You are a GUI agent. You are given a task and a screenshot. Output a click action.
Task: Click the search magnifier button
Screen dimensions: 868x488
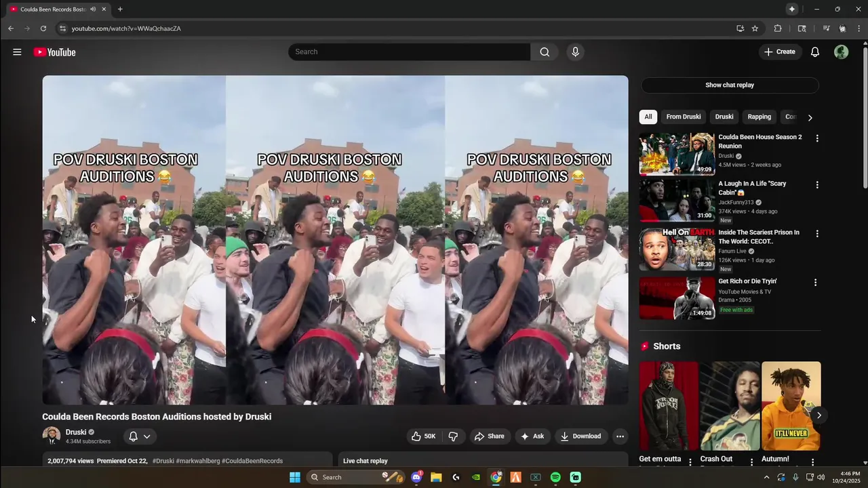tap(545, 52)
